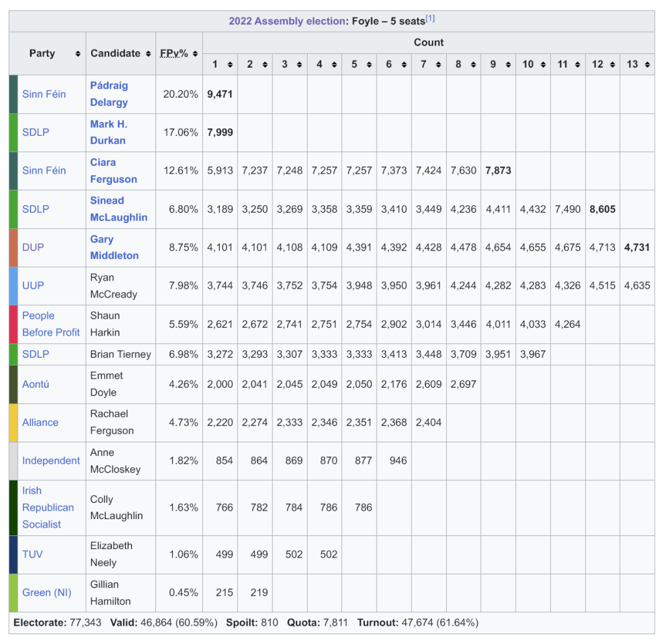666x644 pixels.
Task: Click candidate name Ryan McCready
Action: 114,286
